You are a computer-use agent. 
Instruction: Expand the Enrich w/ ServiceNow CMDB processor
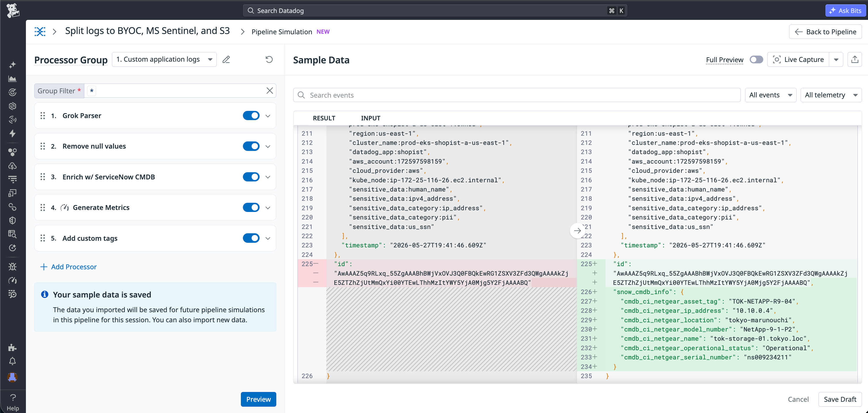pos(268,177)
